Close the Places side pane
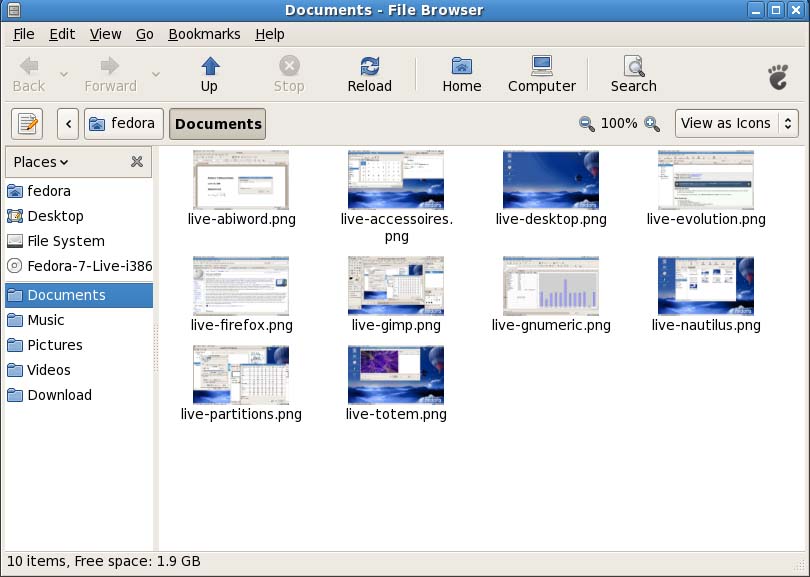This screenshot has height=577, width=810. click(137, 162)
